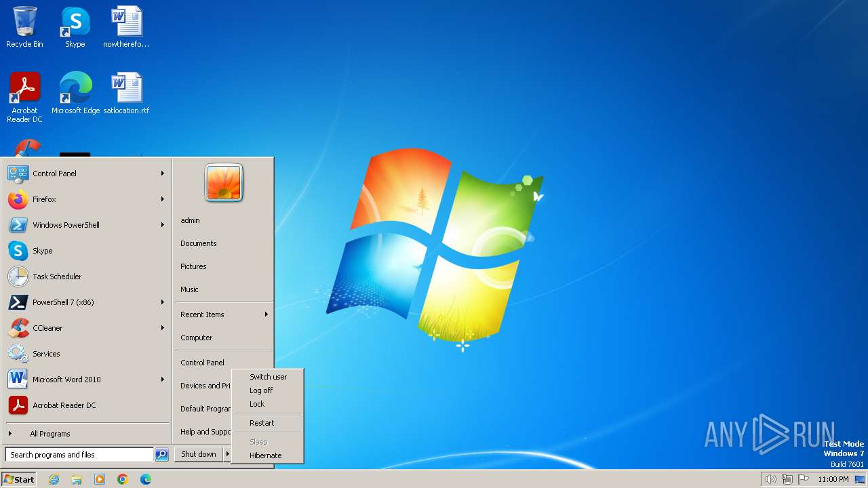
Task: Click the Control Panel icon in the left list
Action: pyautogui.click(x=18, y=174)
